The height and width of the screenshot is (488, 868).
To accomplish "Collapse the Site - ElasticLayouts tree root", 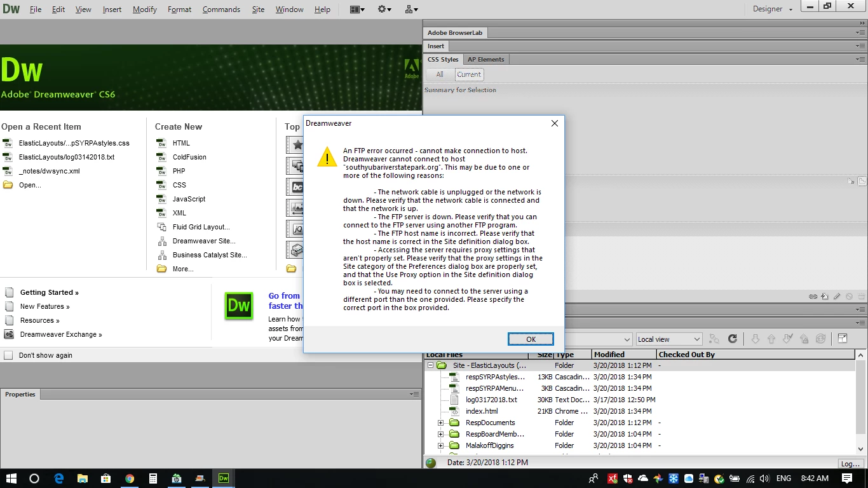I will pyautogui.click(x=430, y=365).
